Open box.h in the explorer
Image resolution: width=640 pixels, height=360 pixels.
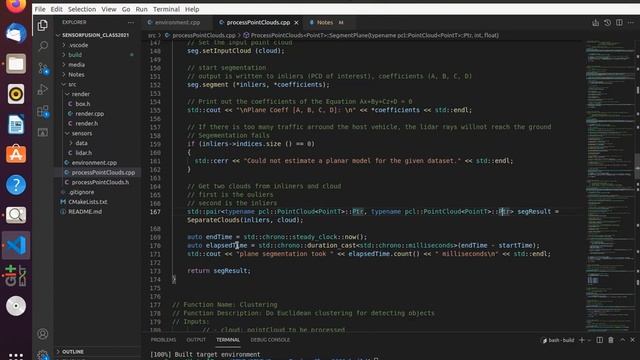(x=83, y=104)
